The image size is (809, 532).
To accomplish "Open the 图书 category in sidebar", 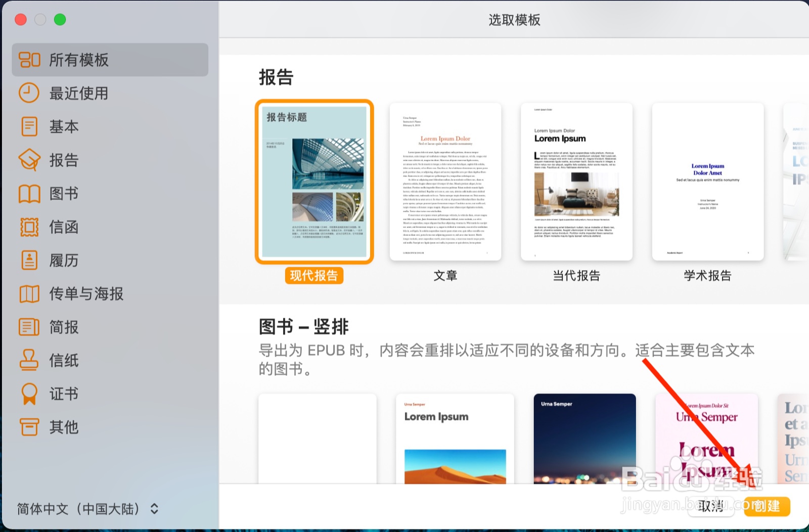I will pyautogui.click(x=29, y=193).
